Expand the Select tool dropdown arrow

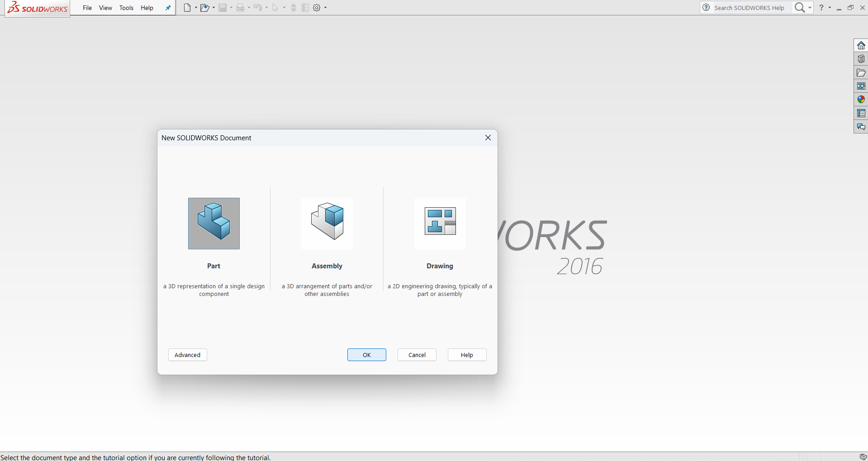[x=284, y=8]
